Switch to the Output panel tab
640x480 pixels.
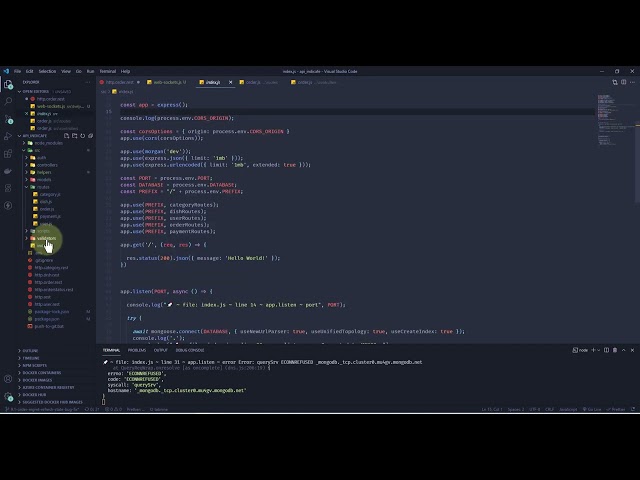pyautogui.click(x=160, y=350)
